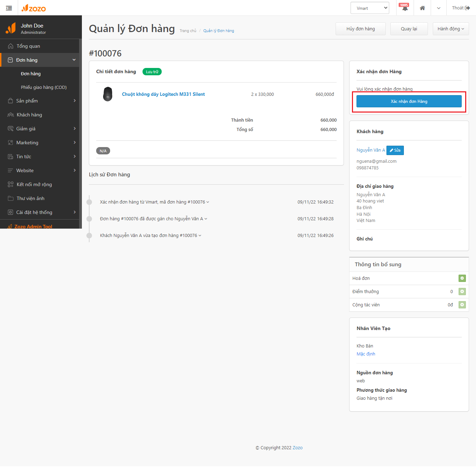Open customer Nguyễn Văn A link
Image resolution: width=476 pixels, height=467 pixels.
pos(371,150)
